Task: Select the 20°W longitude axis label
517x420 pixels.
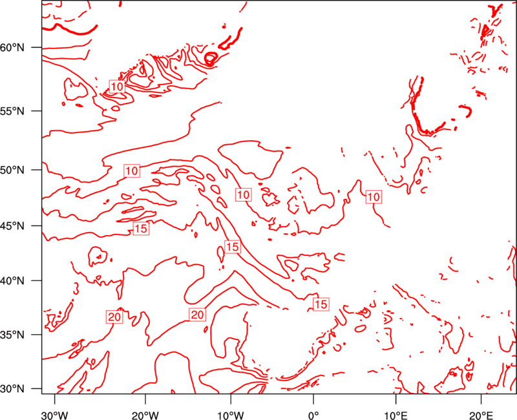Action: [x=145, y=415]
